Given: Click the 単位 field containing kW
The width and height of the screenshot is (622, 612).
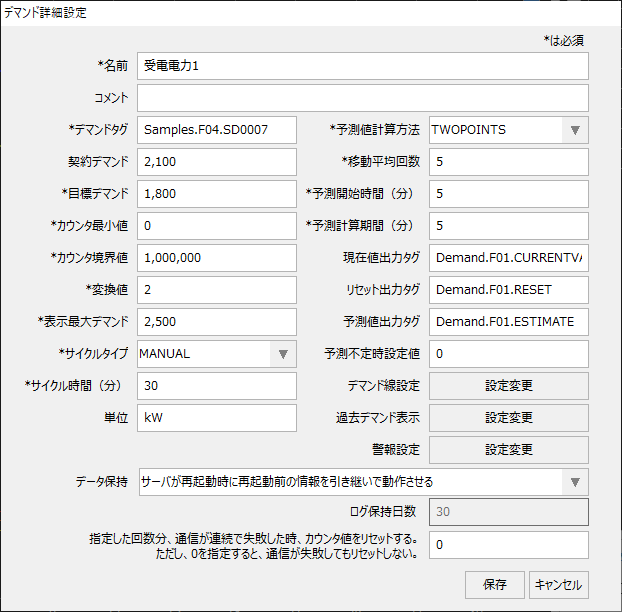Looking at the screenshot, I should (x=217, y=418).
